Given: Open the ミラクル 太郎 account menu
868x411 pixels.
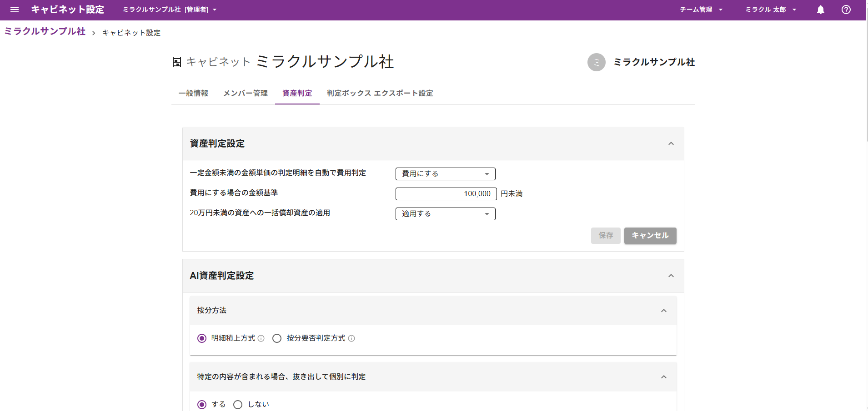Looking at the screenshot, I should coord(770,10).
